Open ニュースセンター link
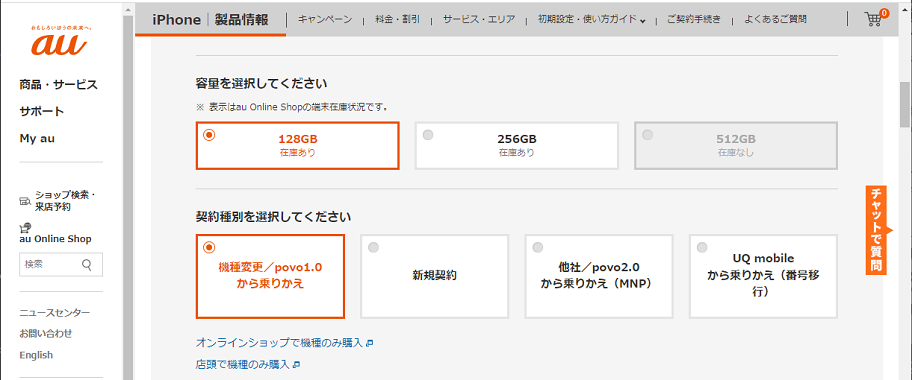Screen dimensions: 912x380 (55, 313)
